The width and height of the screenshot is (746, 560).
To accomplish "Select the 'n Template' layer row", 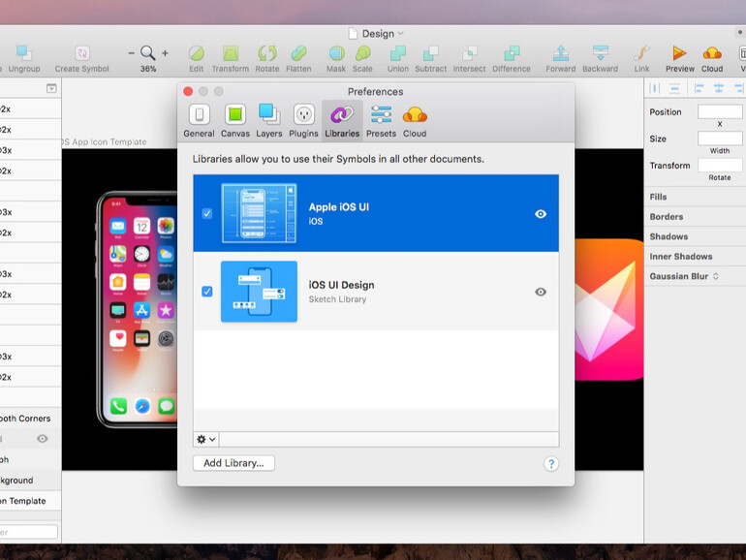I will [30, 501].
